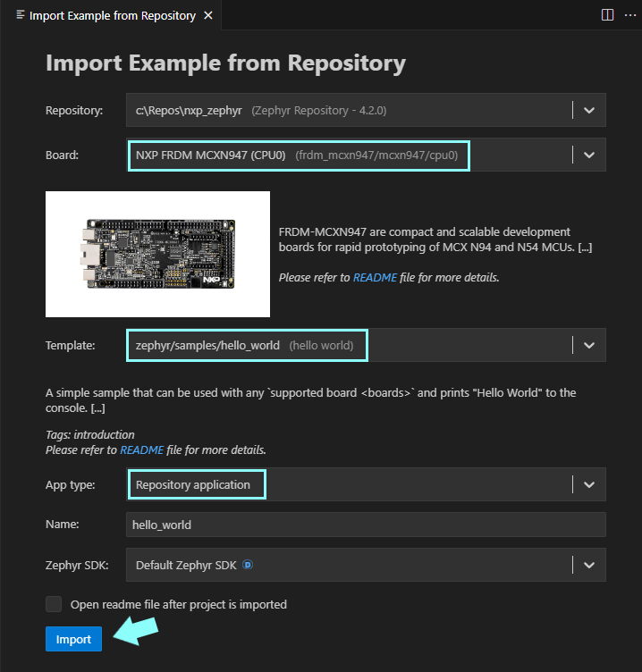Open the template README link
This screenshot has height=672, width=642.
142,450
